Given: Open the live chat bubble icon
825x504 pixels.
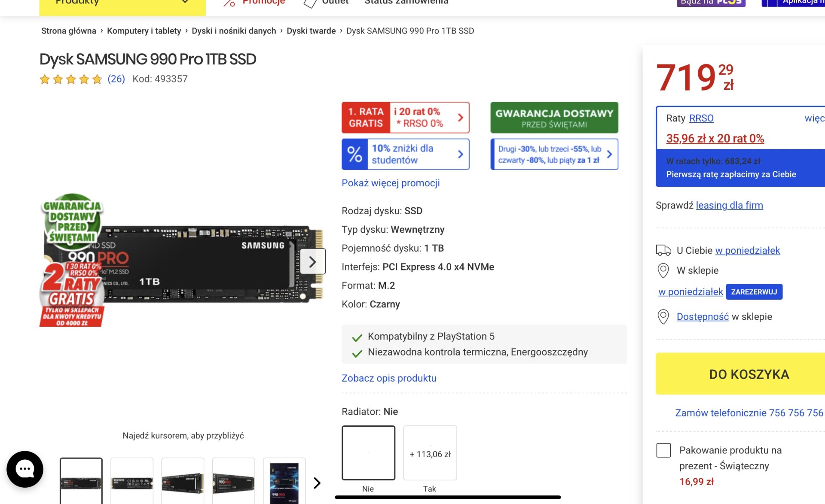Looking at the screenshot, I should pos(24,469).
